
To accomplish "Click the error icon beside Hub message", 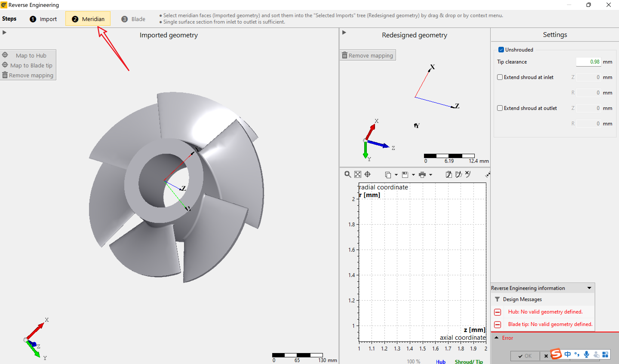I will click(x=498, y=312).
